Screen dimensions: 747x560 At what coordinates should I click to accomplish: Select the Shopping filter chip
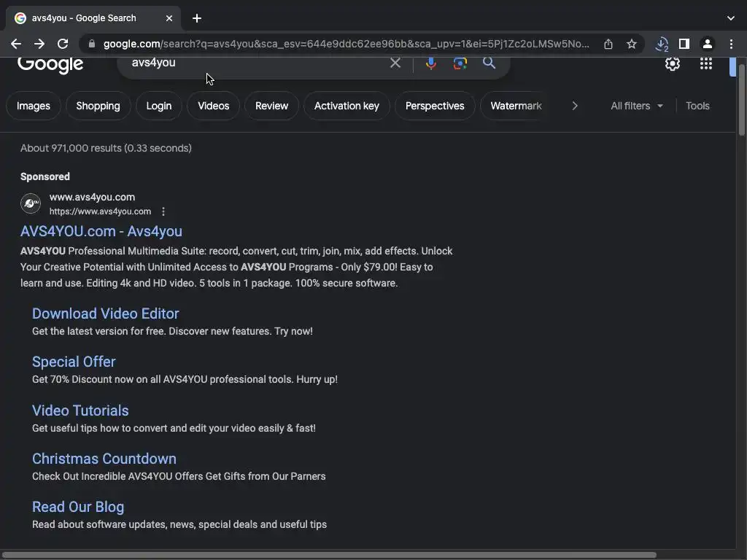(98, 106)
